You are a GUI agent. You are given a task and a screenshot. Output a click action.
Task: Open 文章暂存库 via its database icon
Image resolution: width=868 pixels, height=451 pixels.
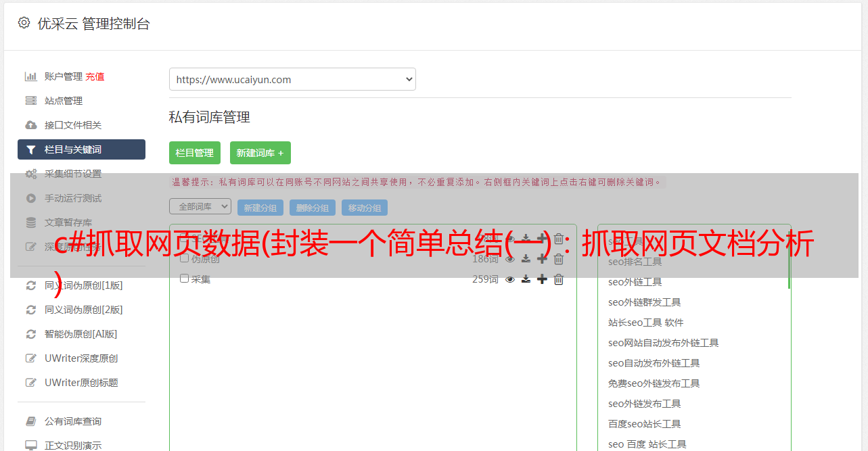pos(30,222)
